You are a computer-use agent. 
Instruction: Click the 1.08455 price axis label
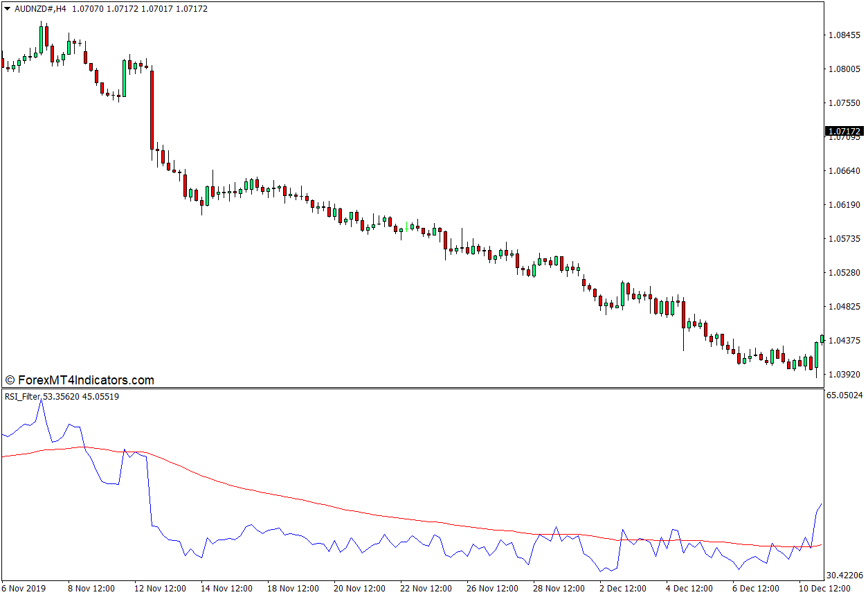pyautogui.click(x=843, y=35)
